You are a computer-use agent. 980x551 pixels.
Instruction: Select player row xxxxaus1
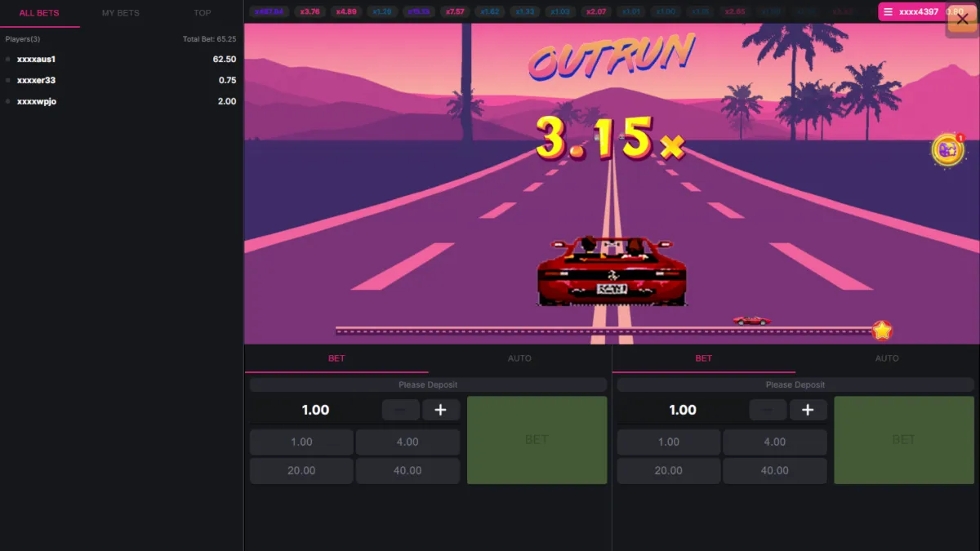click(122, 59)
